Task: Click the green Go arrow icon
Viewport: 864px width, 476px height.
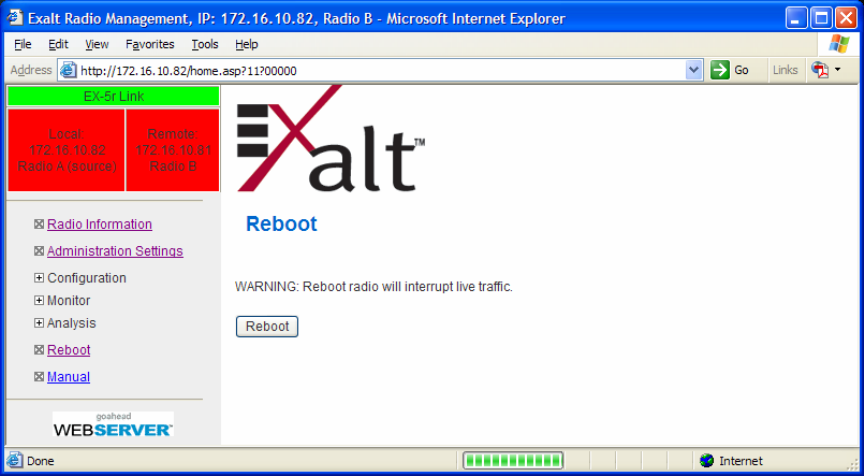Action: click(x=720, y=70)
